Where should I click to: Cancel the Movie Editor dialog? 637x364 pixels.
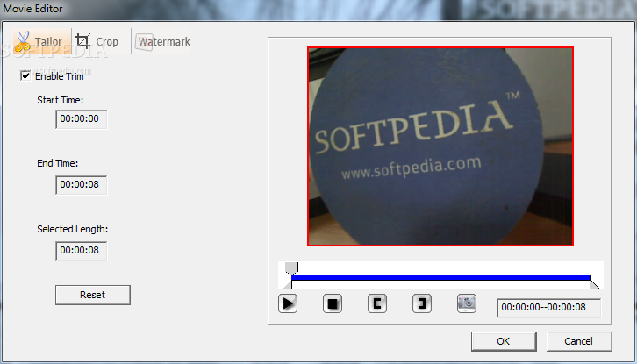579,341
